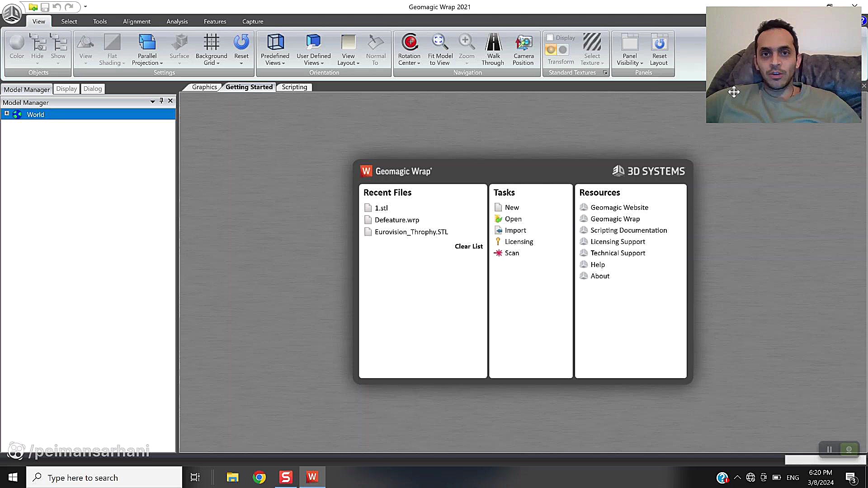The image size is (868, 488).
Task: Expand the quick access toolbar customize arrow
Action: (85, 7)
